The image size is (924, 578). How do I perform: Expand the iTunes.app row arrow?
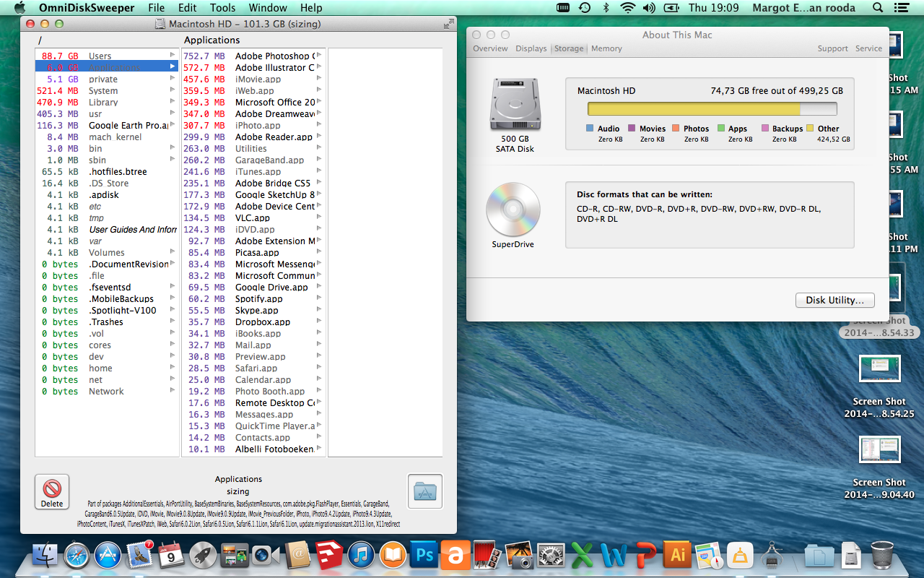tap(319, 171)
